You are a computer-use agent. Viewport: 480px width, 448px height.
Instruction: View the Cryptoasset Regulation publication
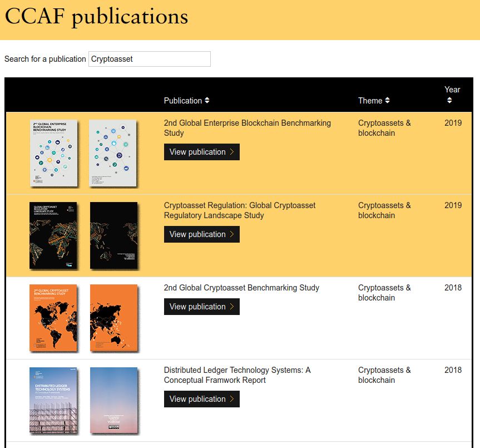(x=201, y=234)
